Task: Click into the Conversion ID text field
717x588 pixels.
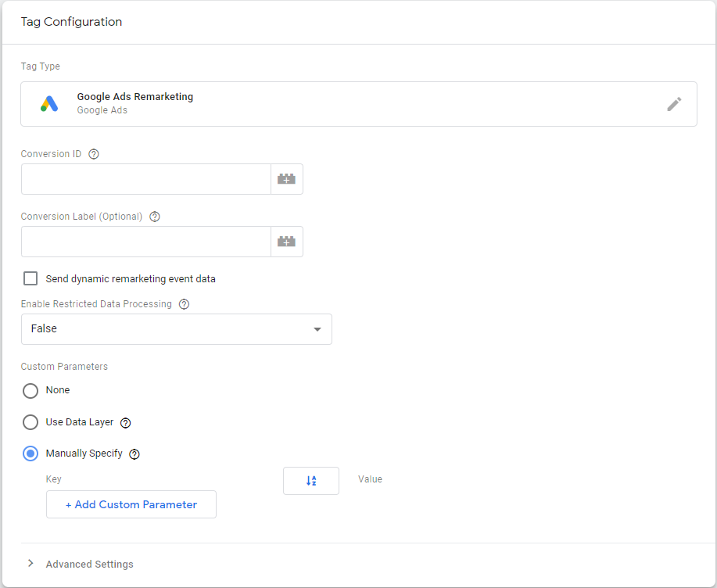Action: tap(145, 179)
